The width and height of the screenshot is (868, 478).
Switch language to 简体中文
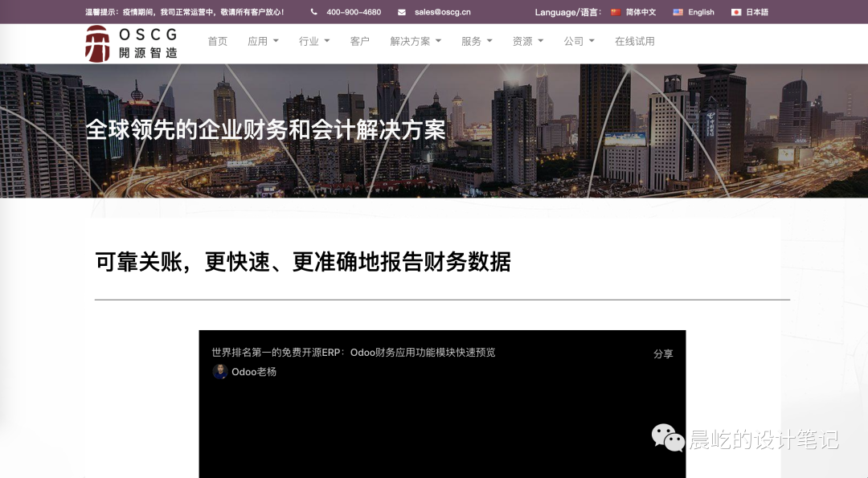638,12
